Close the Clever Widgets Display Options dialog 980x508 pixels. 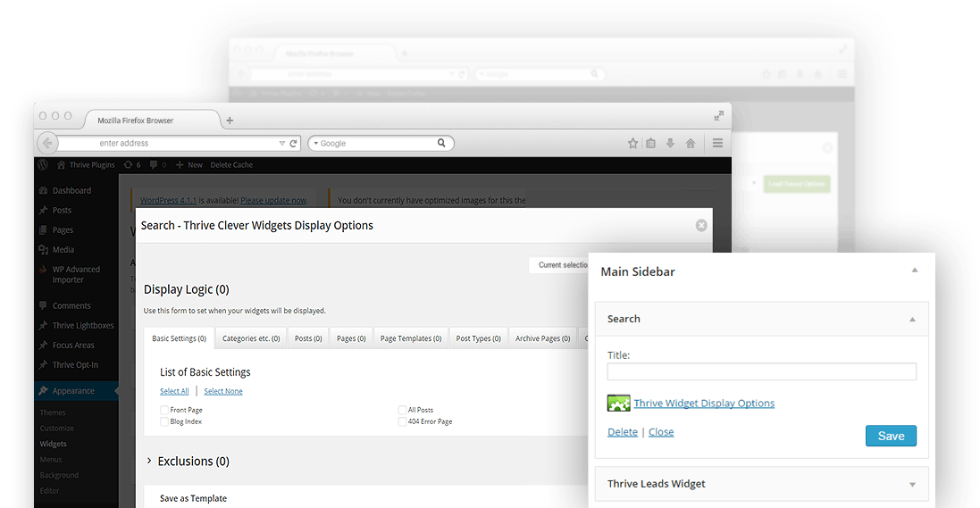(x=701, y=226)
